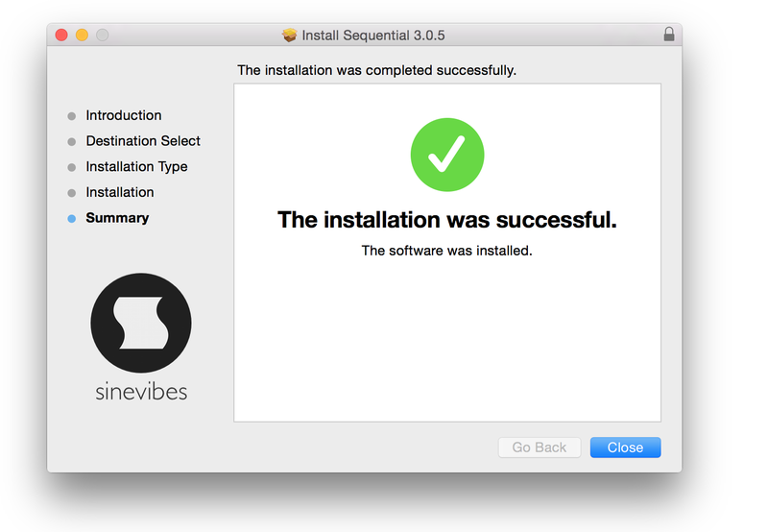
Task: Select the Installation Type step
Action: [136, 167]
